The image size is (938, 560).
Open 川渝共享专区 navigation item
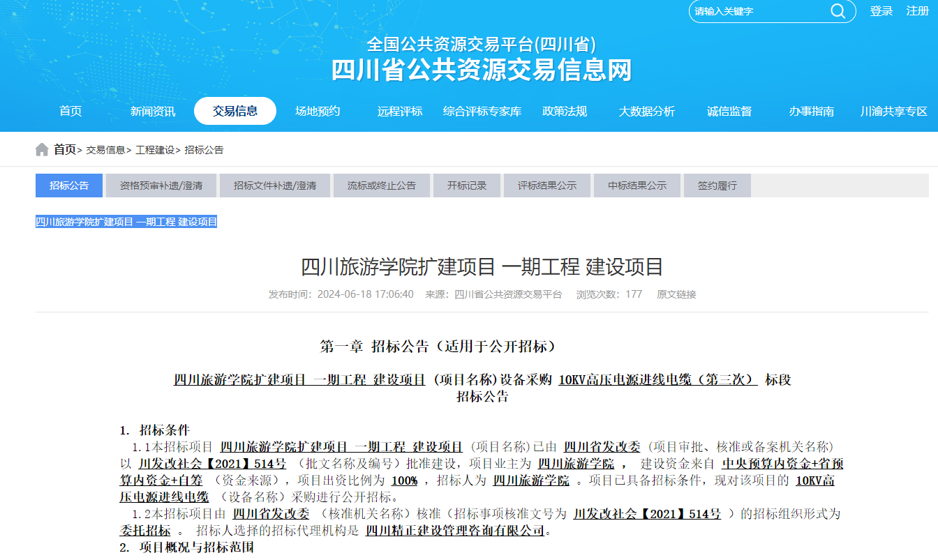(894, 112)
